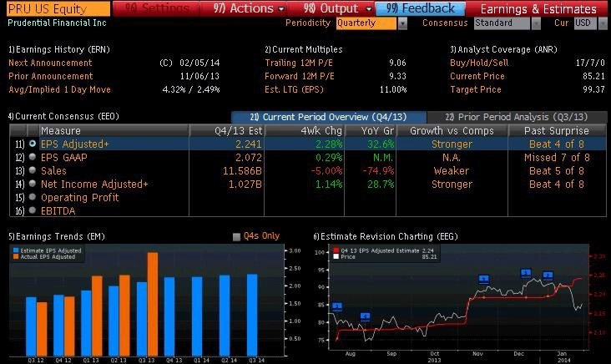611x364 pixels.
Task: Click the red Q4 13 EPS Estimate legend swatch
Action: tap(336, 250)
